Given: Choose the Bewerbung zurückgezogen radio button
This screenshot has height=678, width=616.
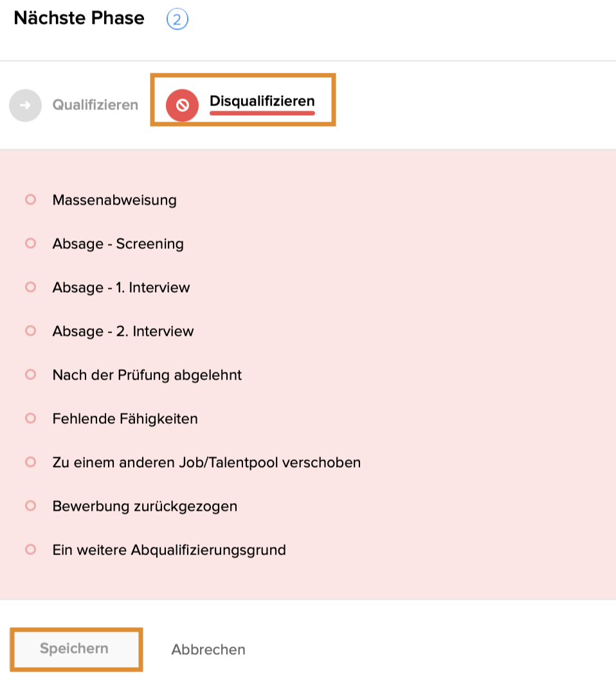Looking at the screenshot, I should [30, 506].
